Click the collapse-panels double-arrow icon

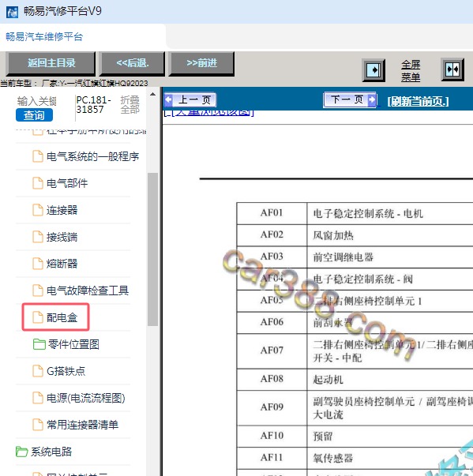point(452,69)
